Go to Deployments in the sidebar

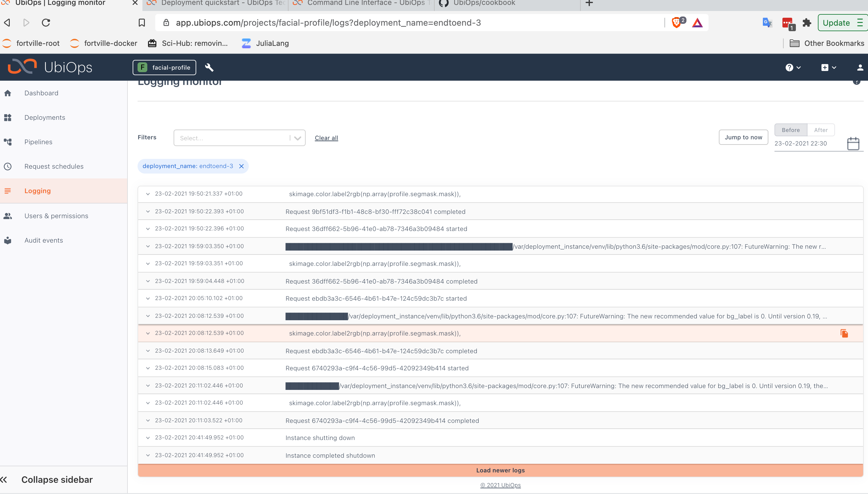[45, 118]
